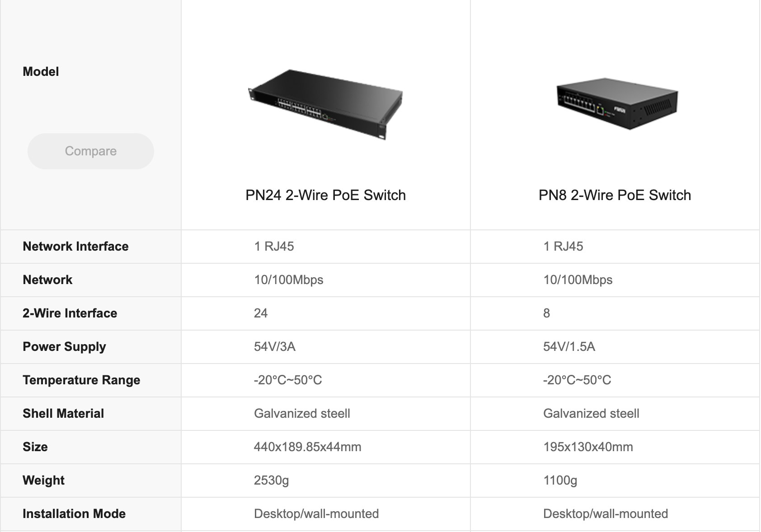
Task: Select the Network Interface row label
Action: [75, 246]
